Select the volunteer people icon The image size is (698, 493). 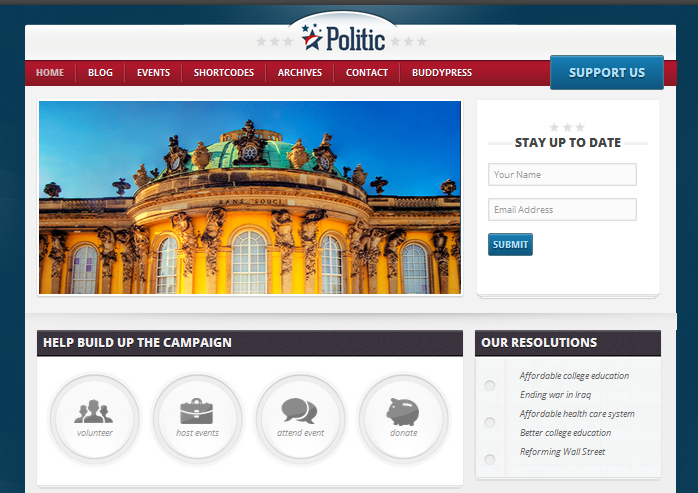pyautogui.click(x=93, y=411)
